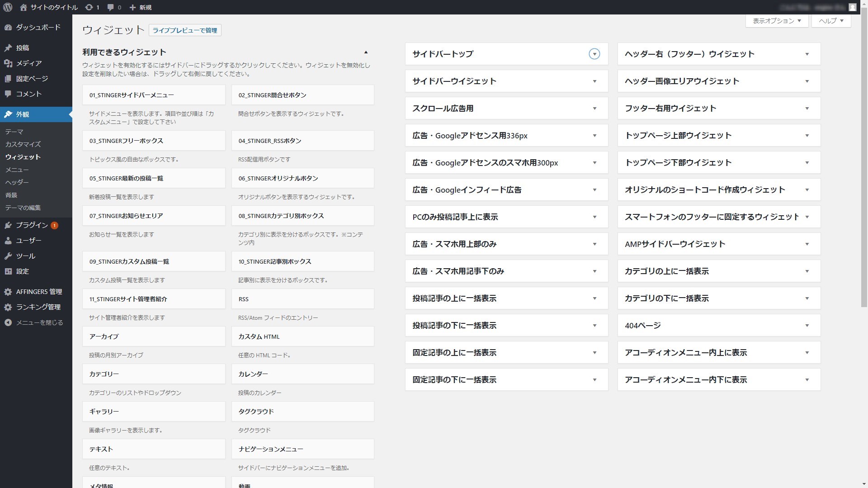Expand the ヘッダー右（フッター）ウイジェット area
This screenshot has width=868, height=488.
(807, 54)
